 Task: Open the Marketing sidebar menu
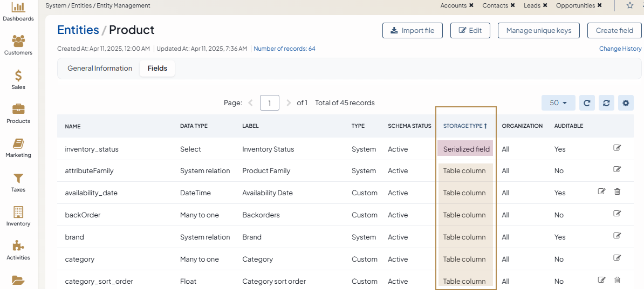(x=18, y=148)
